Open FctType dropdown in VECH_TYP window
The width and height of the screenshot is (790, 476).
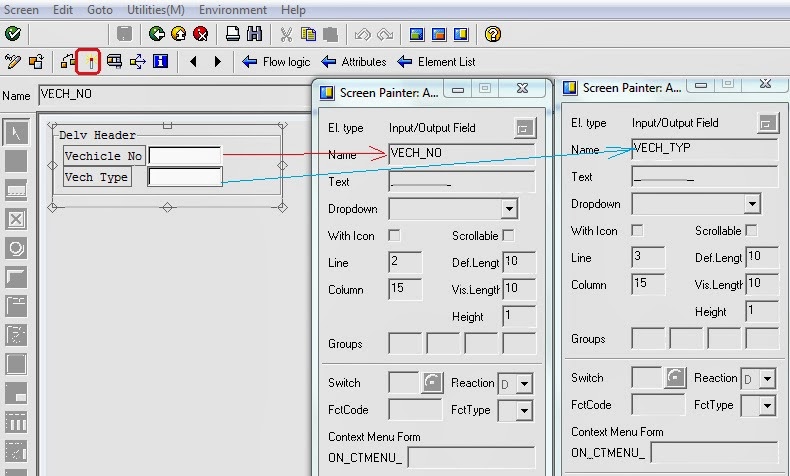click(767, 406)
